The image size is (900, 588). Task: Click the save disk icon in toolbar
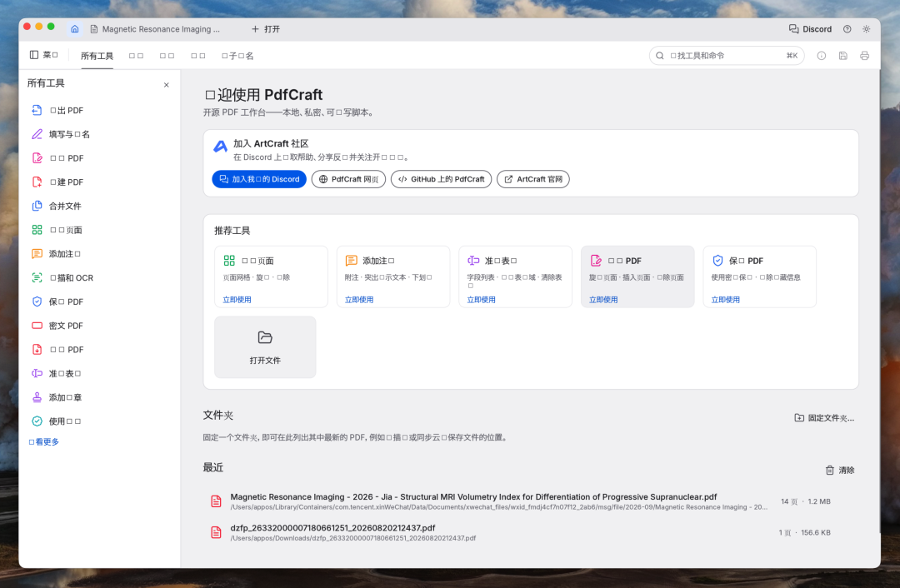tap(842, 56)
